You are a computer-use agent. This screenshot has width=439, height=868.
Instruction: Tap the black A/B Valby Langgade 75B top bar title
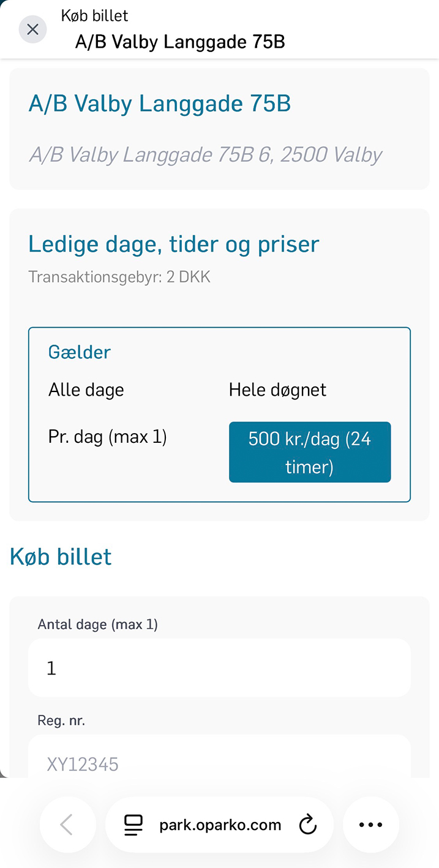pos(180,42)
